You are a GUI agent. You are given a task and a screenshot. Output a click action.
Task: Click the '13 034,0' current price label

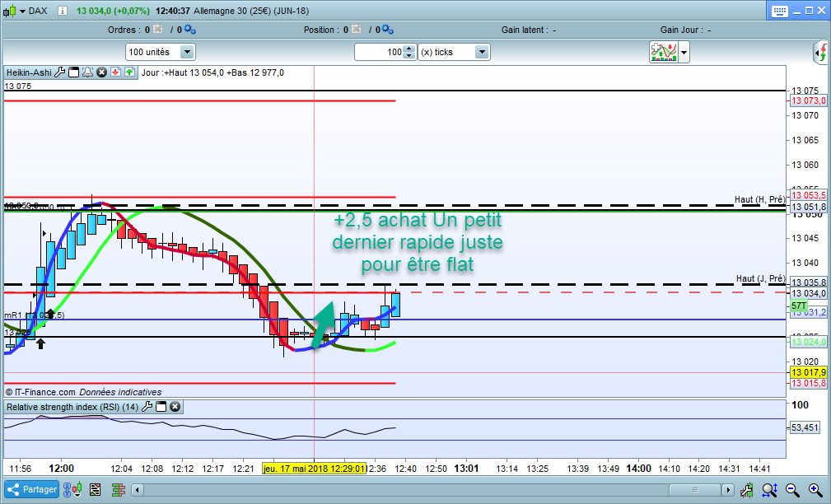pyautogui.click(x=808, y=293)
